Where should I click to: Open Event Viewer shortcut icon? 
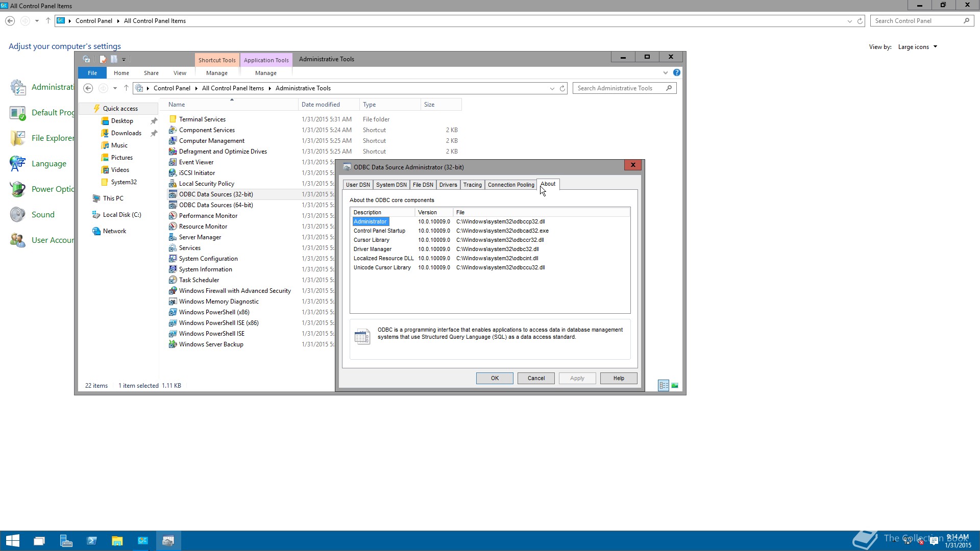(173, 162)
